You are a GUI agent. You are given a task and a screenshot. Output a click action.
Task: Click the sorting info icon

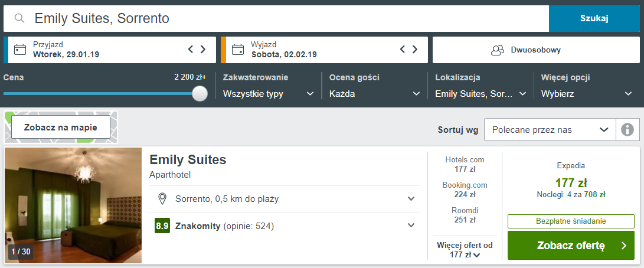tap(627, 129)
